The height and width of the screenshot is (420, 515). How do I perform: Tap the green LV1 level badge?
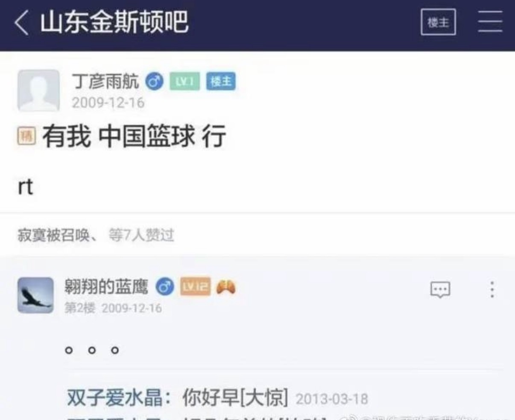(184, 81)
